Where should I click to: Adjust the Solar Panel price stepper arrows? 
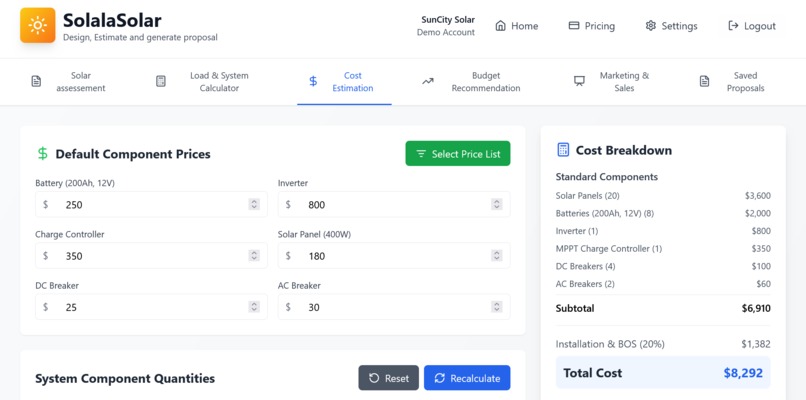[497, 256]
